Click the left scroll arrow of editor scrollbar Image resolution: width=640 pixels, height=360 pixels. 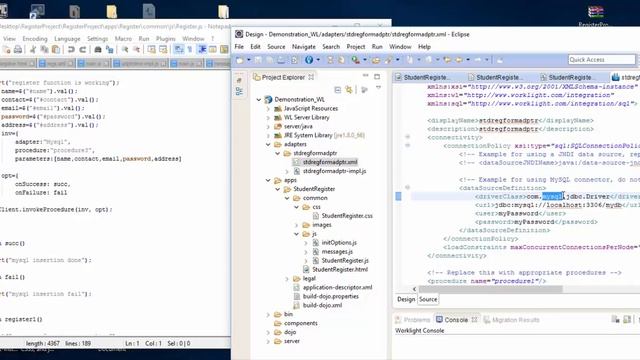click(414, 289)
